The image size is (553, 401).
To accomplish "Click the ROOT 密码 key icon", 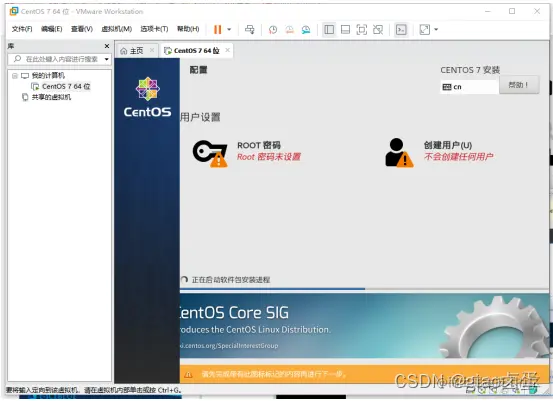I will (210, 153).
